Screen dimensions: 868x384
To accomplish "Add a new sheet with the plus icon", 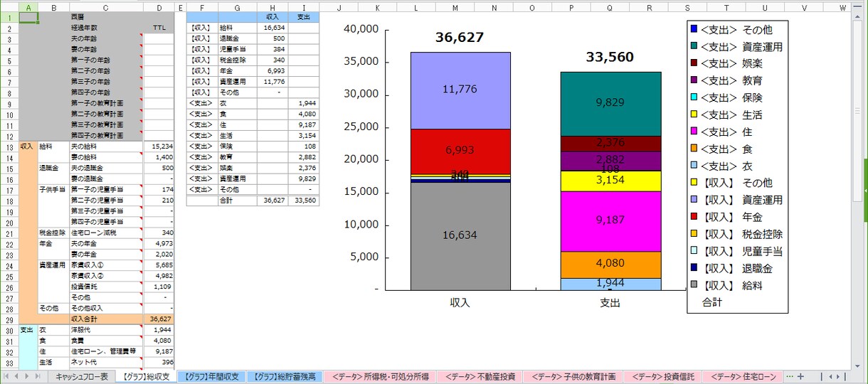I will [800, 376].
